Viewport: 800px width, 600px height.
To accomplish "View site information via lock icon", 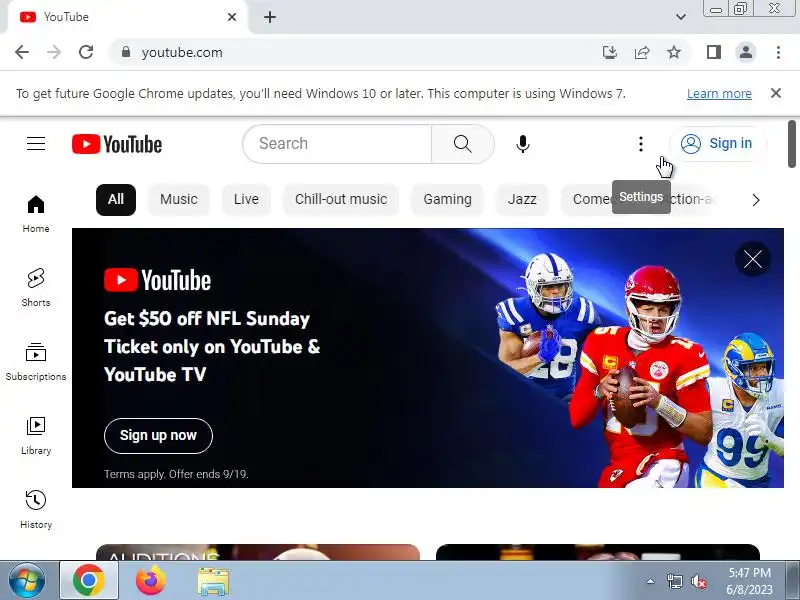I will [x=126, y=52].
